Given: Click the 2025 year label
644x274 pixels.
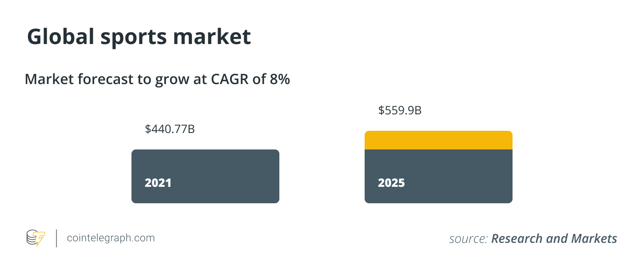Looking at the screenshot, I should pyautogui.click(x=391, y=183).
